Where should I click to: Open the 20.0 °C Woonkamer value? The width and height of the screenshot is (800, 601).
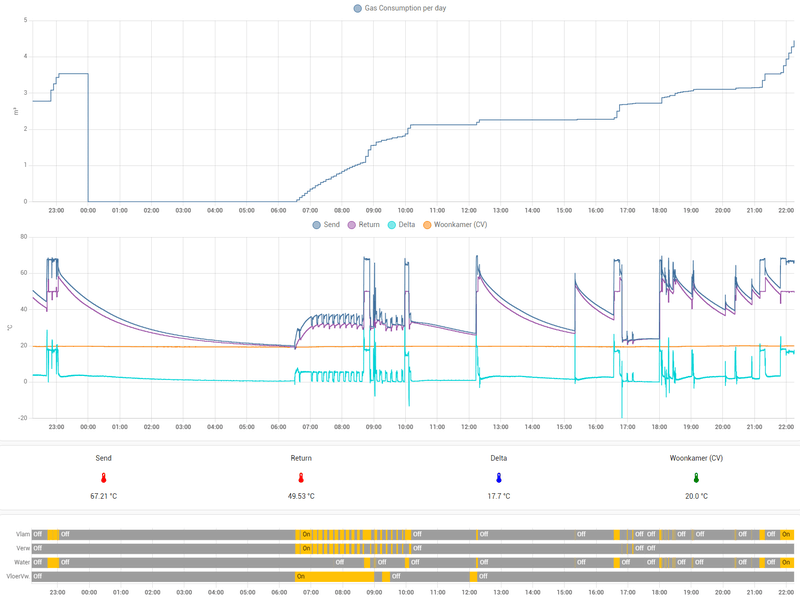tap(696, 496)
